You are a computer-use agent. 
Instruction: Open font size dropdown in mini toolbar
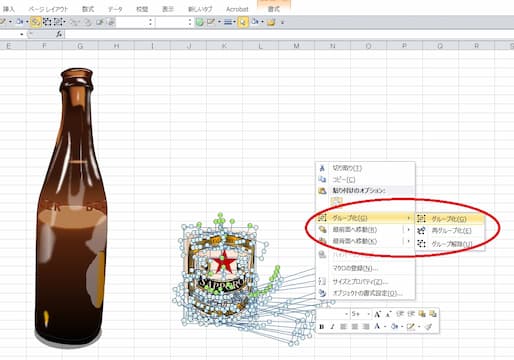coord(368,314)
